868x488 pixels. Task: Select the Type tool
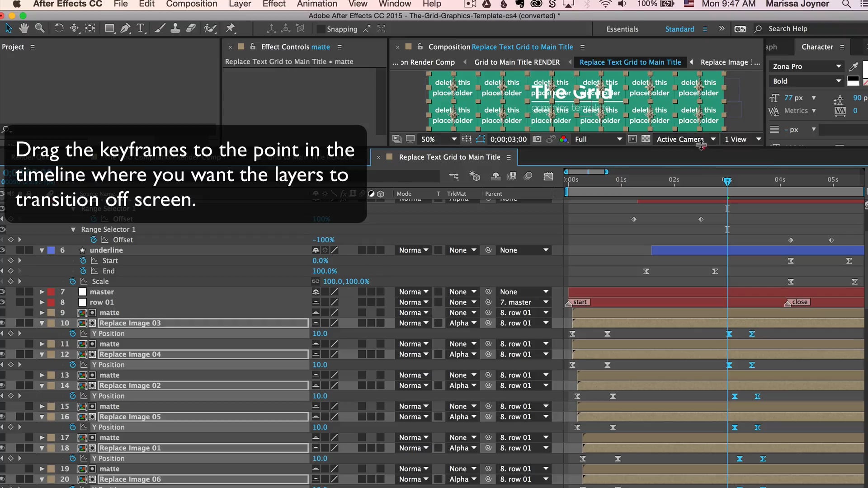pyautogui.click(x=141, y=28)
